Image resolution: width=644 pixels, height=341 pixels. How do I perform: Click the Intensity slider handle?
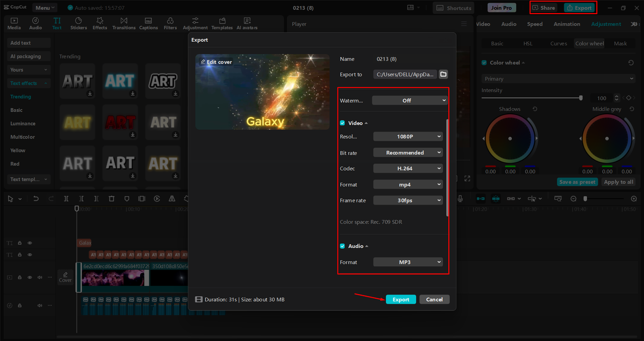581,98
